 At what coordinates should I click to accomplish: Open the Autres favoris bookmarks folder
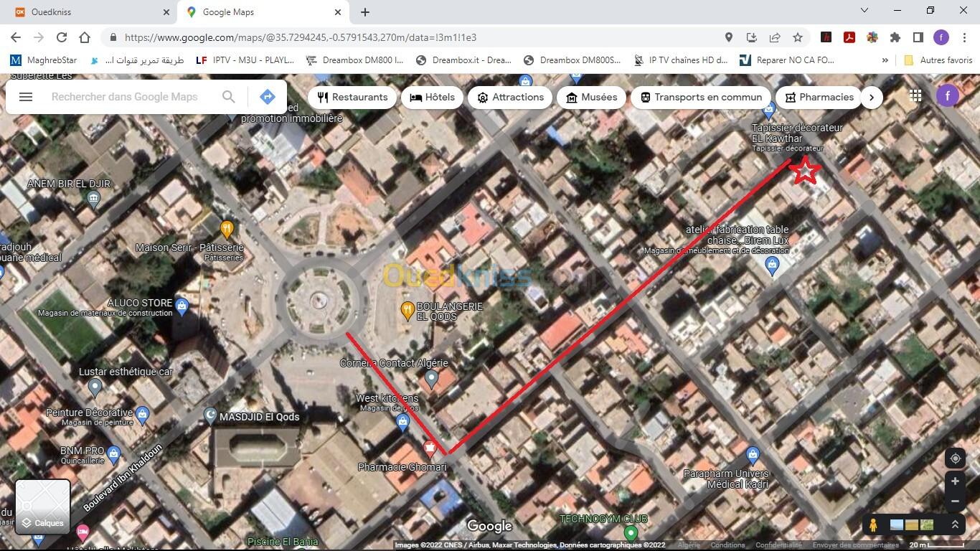point(938,60)
